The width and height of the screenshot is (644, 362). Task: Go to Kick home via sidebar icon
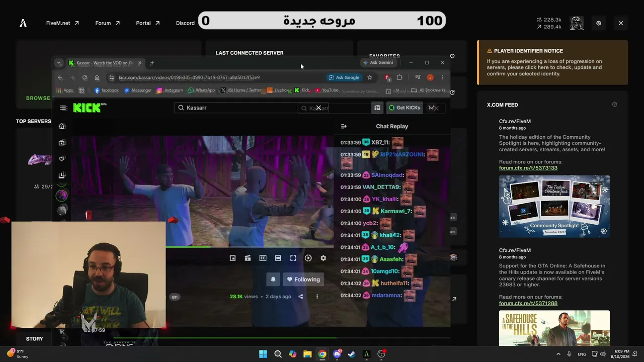click(62, 126)
